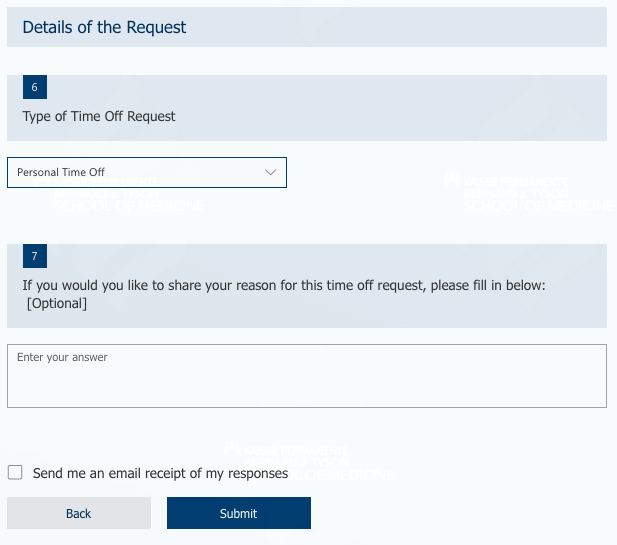Tick the email receipt checkbox

(15, 473)
